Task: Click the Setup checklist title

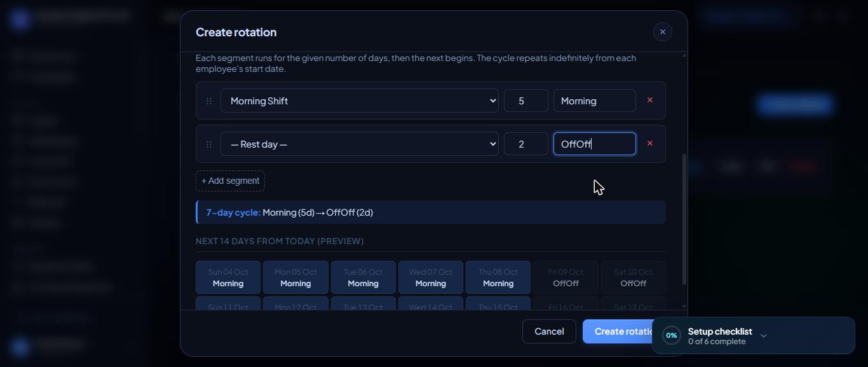Action: (x=720, y=331)
